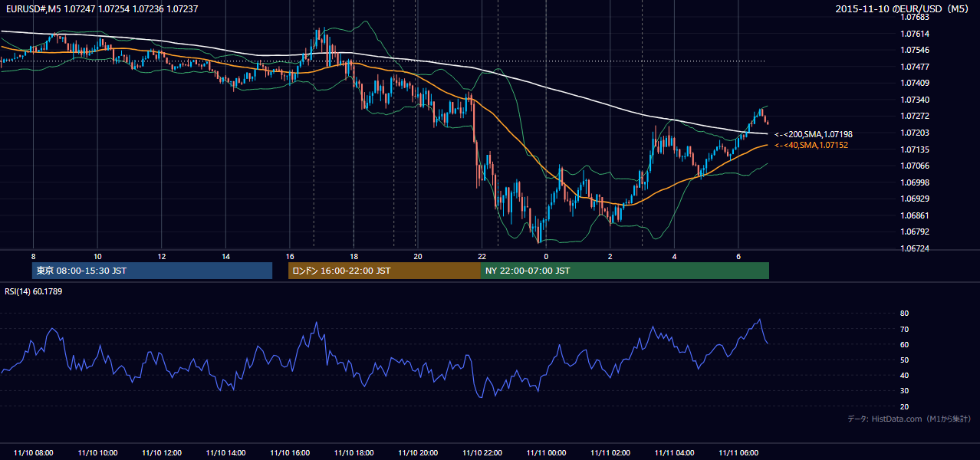Click price level 1.06929 on axis

coord(914,199)
